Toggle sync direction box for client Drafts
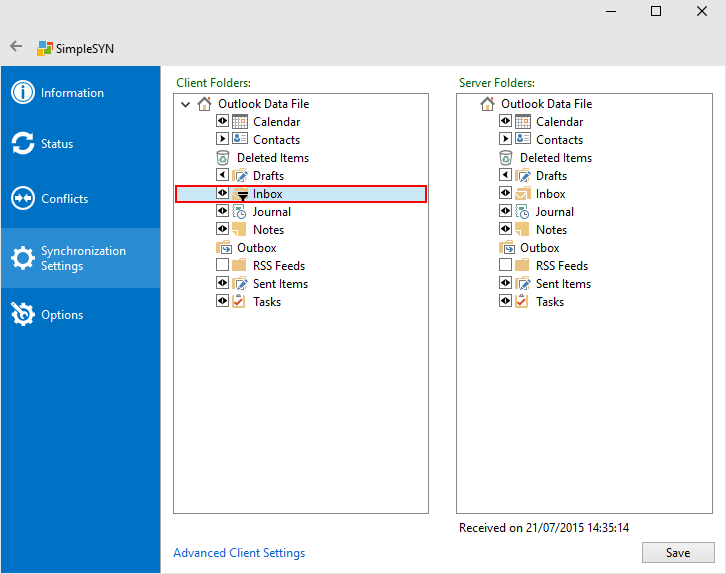The height and width of the screenshot is (574, 726). (223, 176)
